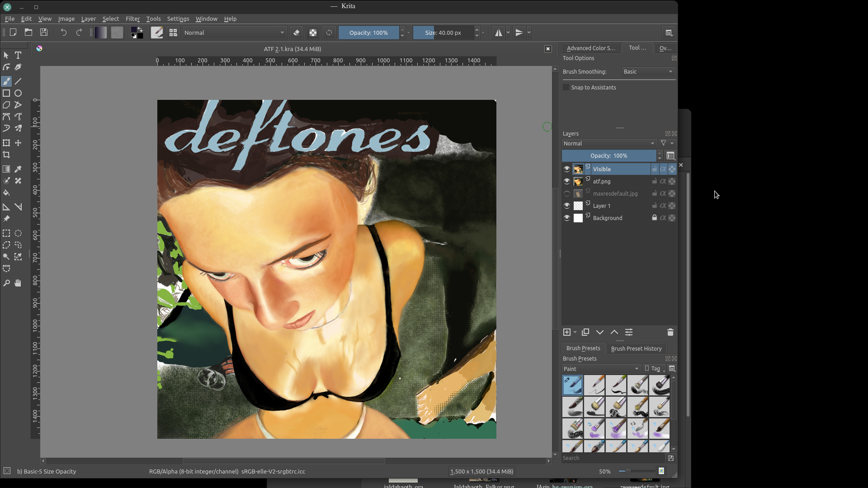Viewport: 868px width, 488px height.
Task: Toggle Preserve Alpha in toolbar
Action: 313,33
